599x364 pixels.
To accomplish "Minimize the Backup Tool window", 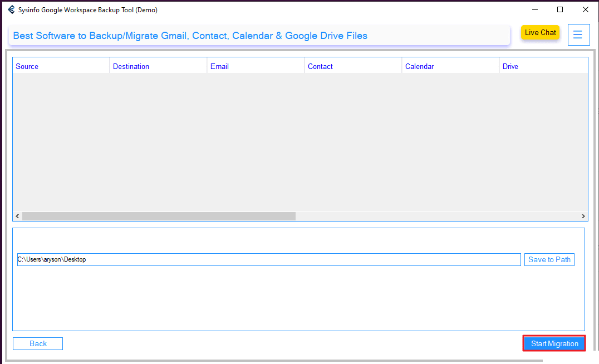I will click(x=534, y=9).
